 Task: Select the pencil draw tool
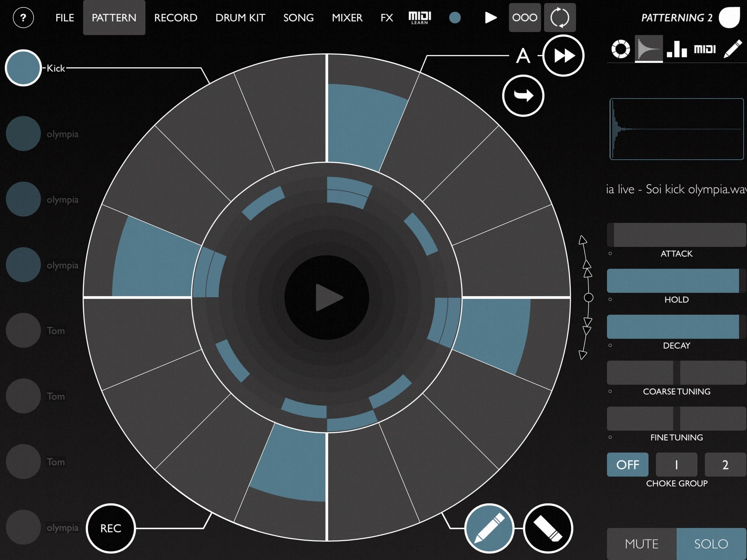tap(489, 528)
